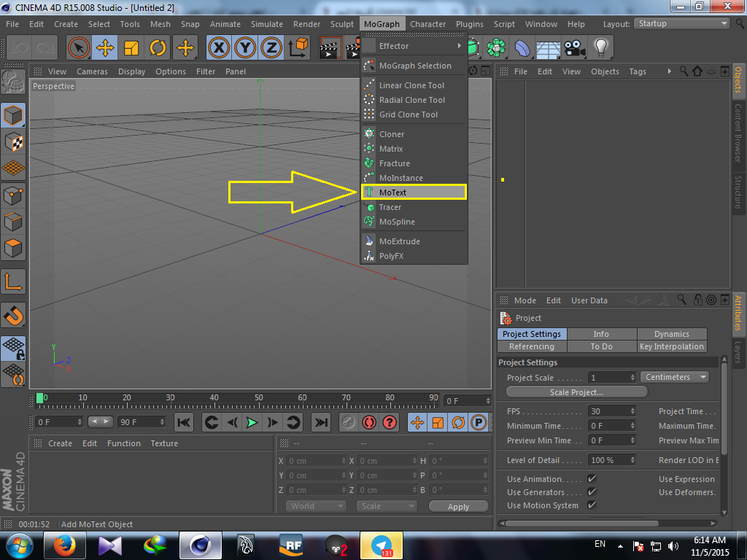
Task: Expand the Effector submenu
Action: click(x=414, y=46)
